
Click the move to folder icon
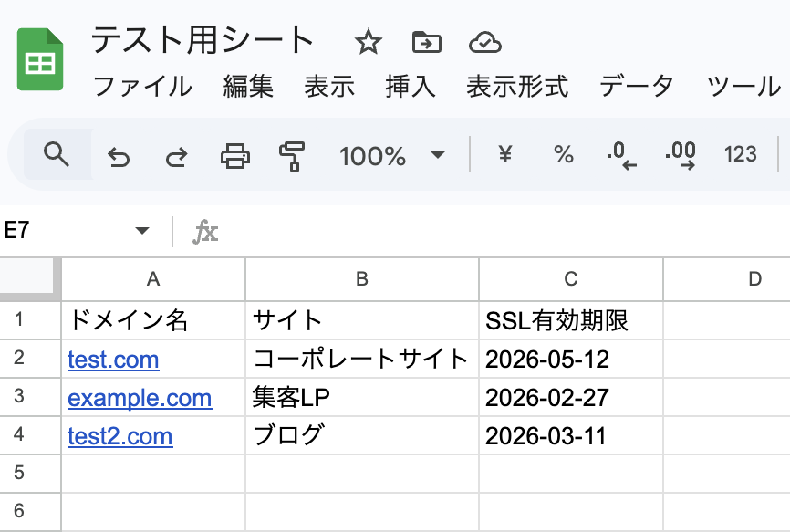pos(426,42)
